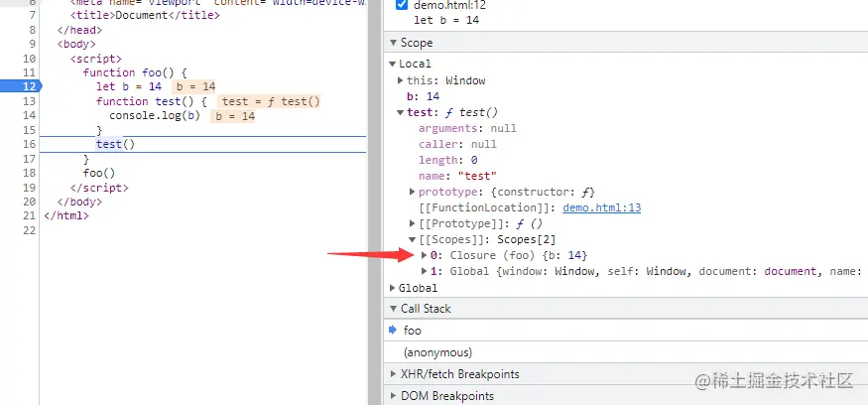Click the arguments: null property
The image size is (868, 405).
coord(467,128)
